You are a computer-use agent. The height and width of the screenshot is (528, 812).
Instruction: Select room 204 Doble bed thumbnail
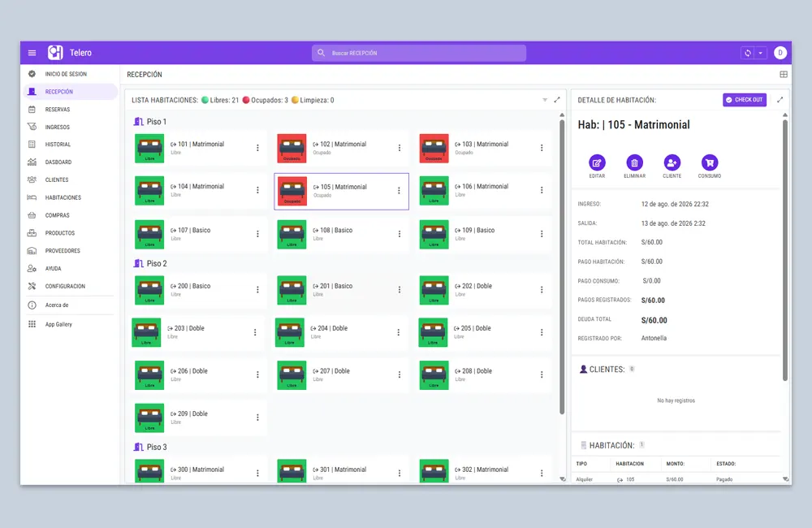point(290,333)
